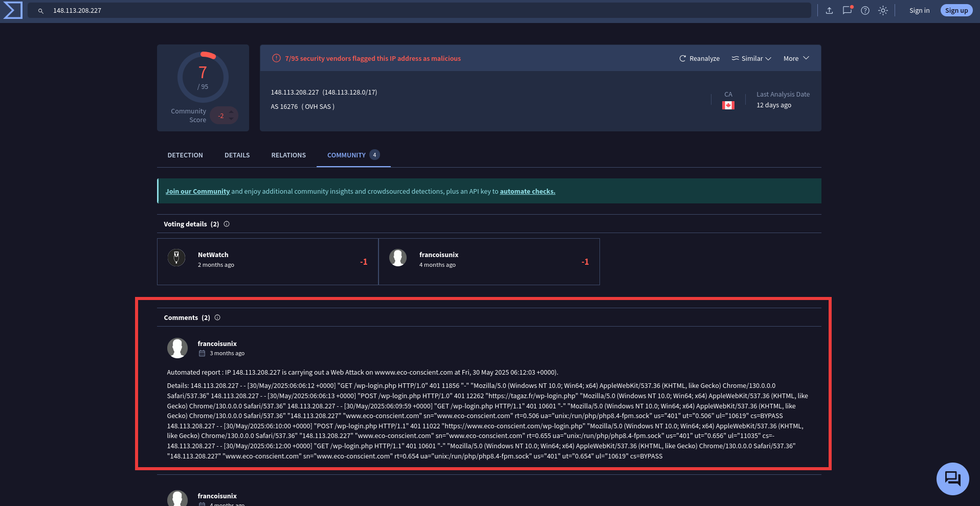Click the calendar icon next to francoisunix's comment date

[202, 353]
